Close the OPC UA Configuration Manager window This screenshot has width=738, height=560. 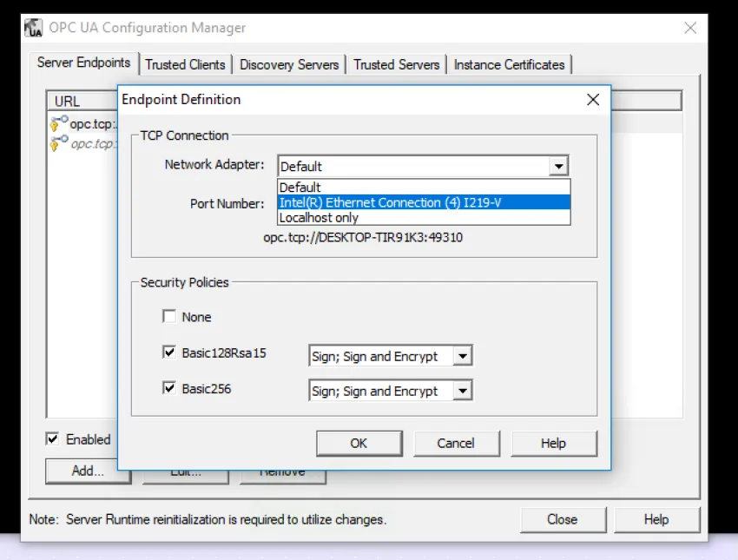click(x=690, y=28)
